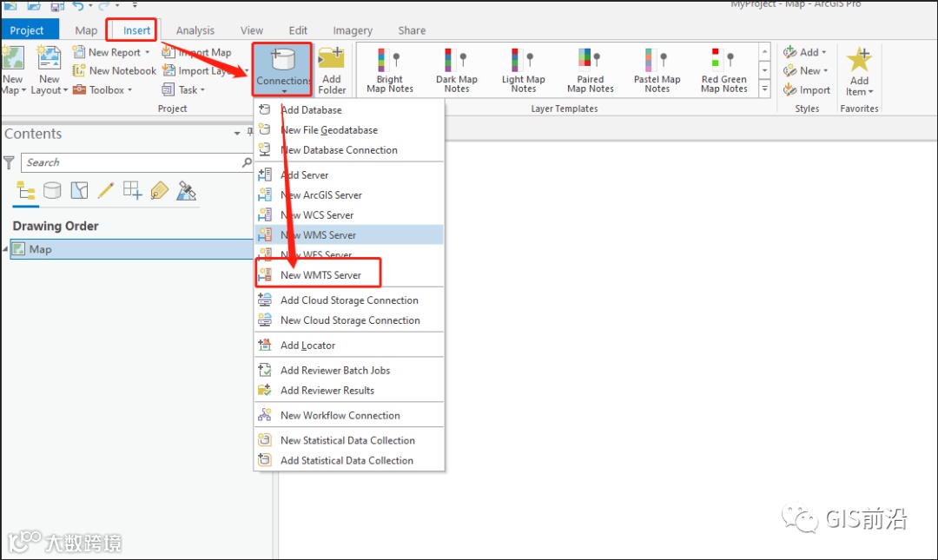Switch to the Analysis ribbon tab
Viewport: 938px width, 560px height.
click(x=195, y=30)
